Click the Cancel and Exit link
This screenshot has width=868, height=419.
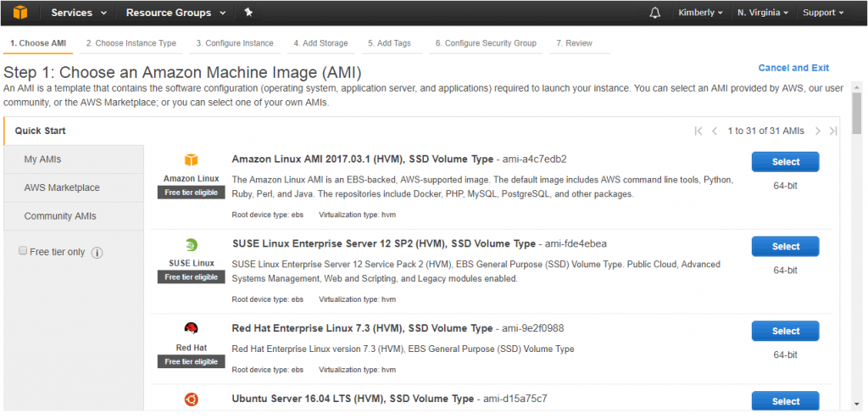tap(793, 68)
